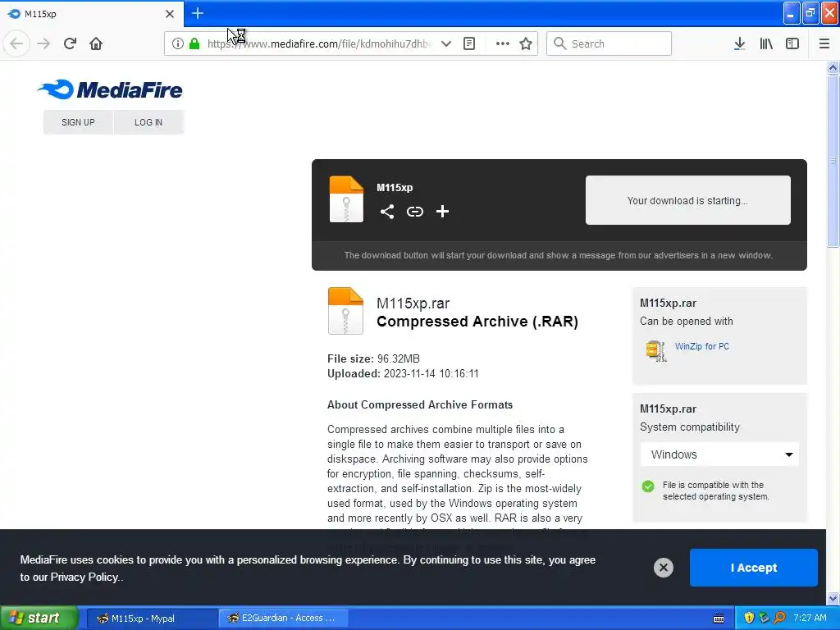Click the plus icon to save file

tap(442, 212)
